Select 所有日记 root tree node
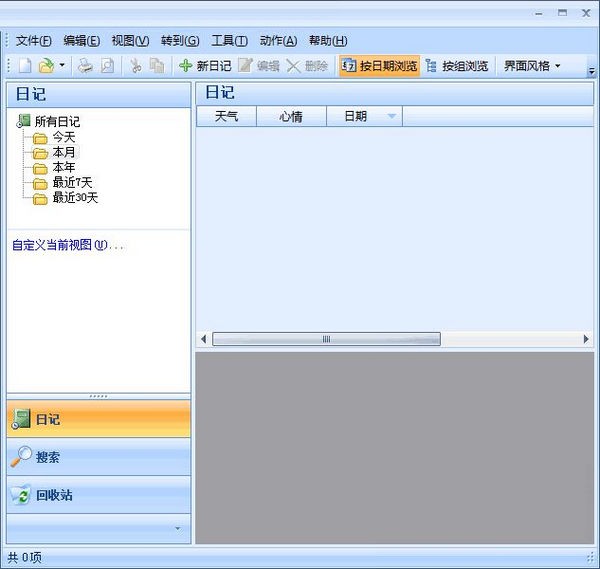Screen dimensions: 600x569 pos(57,122)
